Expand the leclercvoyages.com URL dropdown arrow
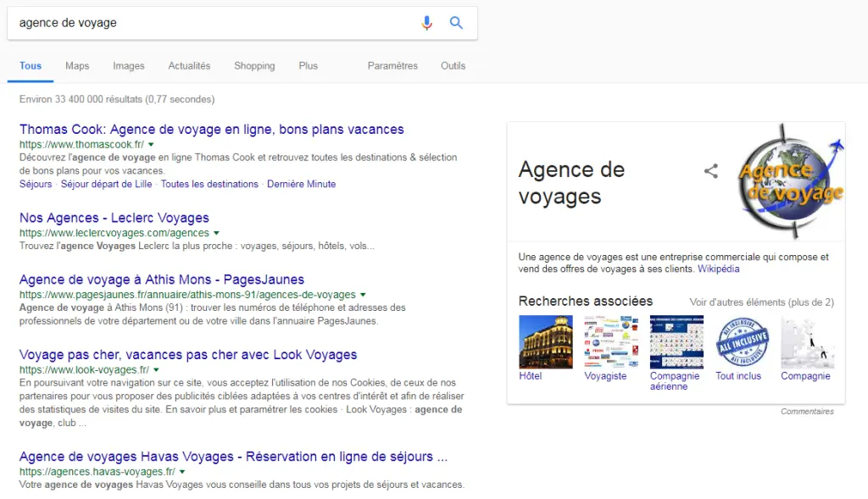The width and height of the screenshot is (868, 499). coord(216,233)
